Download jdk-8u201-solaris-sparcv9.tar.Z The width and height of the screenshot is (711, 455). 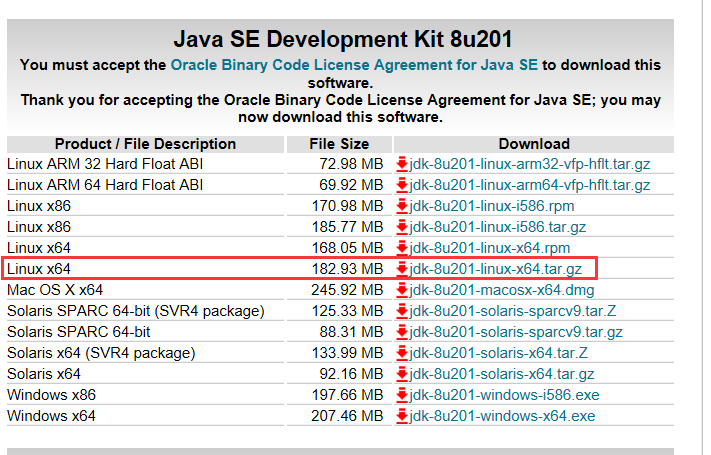[x=512, y=311]
